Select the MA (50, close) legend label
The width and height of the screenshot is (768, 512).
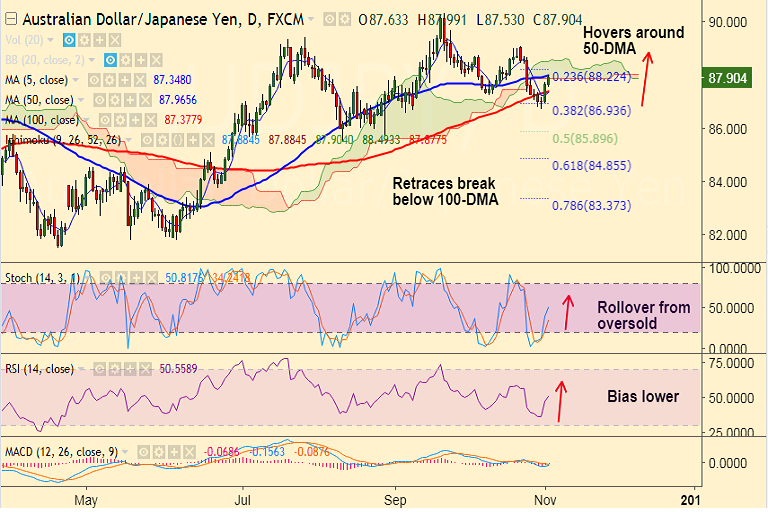[39, 100]
